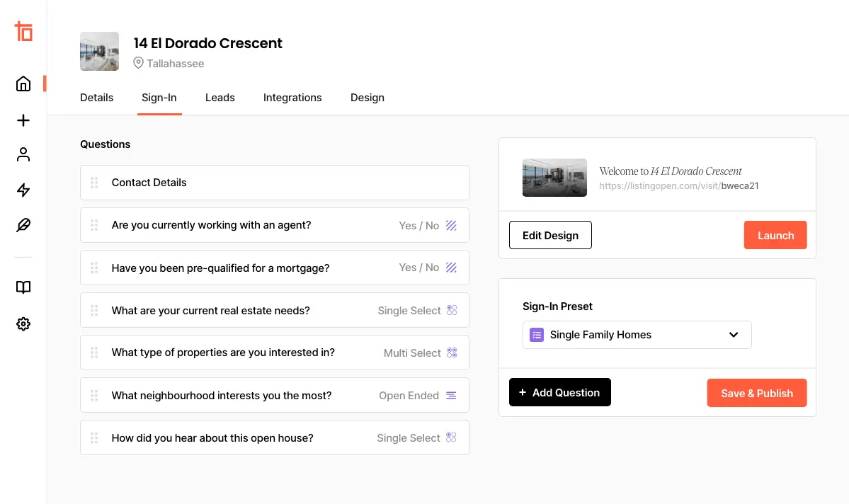The width and height of the screenshot is (849, 504).
Task: Click the Launch button
Action: tap(775, 236)
